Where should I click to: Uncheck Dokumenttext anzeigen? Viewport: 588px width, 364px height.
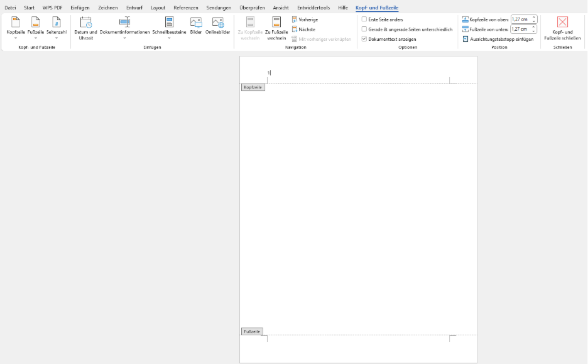pyautogui.click(x=364, y=38)
